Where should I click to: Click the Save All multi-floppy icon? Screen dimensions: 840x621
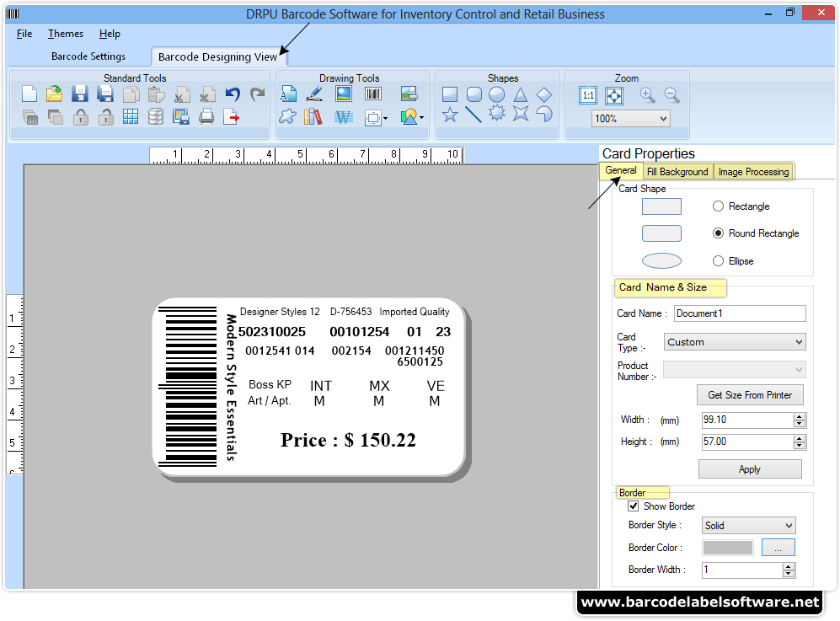pyautogui.click(x=105, y=94)
